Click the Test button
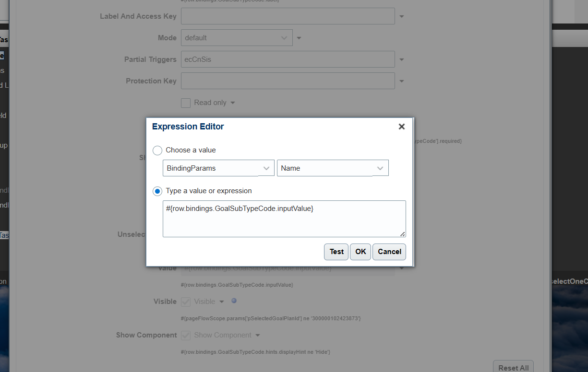This screenshot has height=372, width=588. pos(336,252)
